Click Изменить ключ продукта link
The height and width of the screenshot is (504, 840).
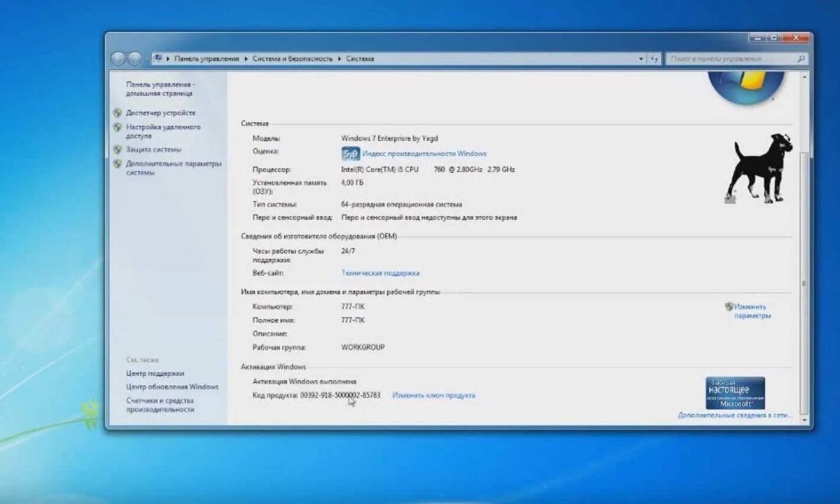click(x=433, y=395)
